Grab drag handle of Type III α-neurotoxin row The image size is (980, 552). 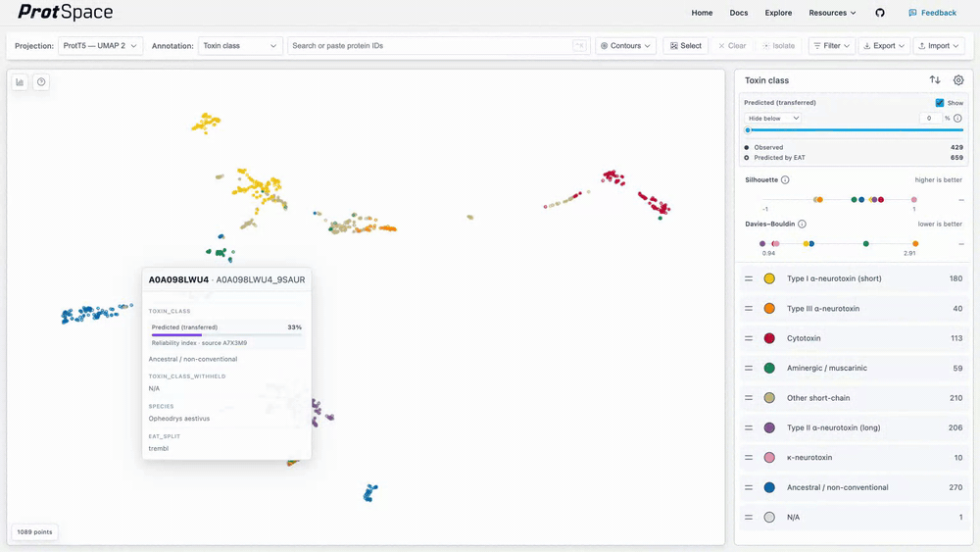pyautogui.click(x=749, y=309)
